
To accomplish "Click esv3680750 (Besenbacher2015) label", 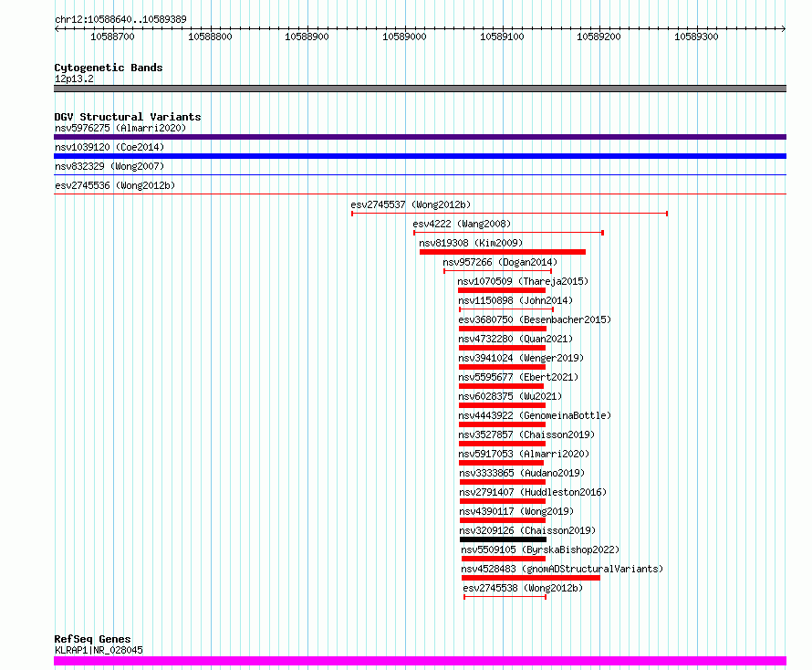I will click(x=535, y=319).
